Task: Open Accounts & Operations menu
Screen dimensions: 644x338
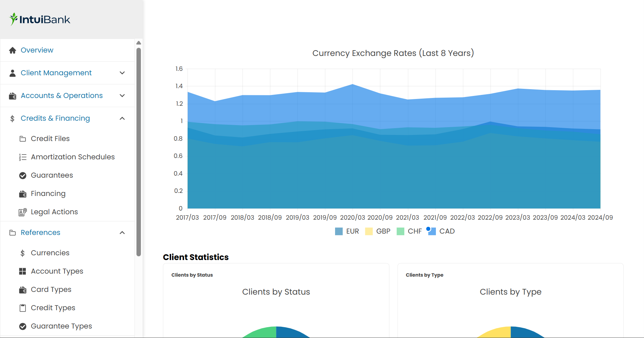Action: 62,96
